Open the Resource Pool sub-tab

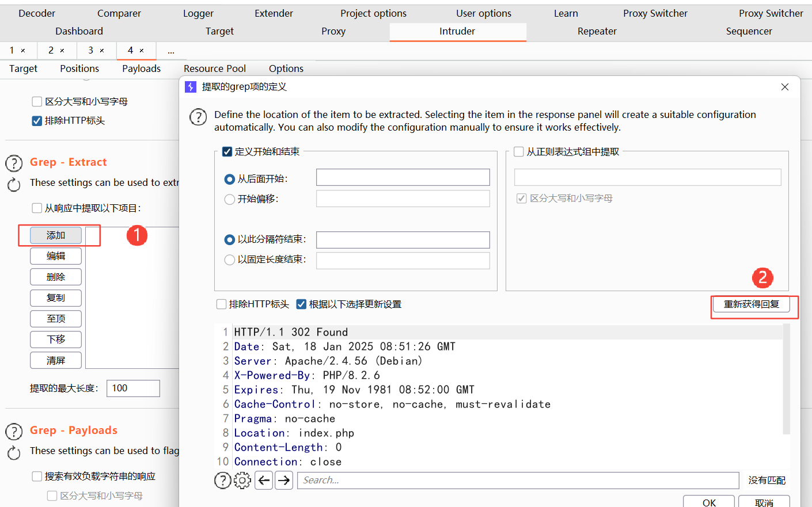point(215,68)
